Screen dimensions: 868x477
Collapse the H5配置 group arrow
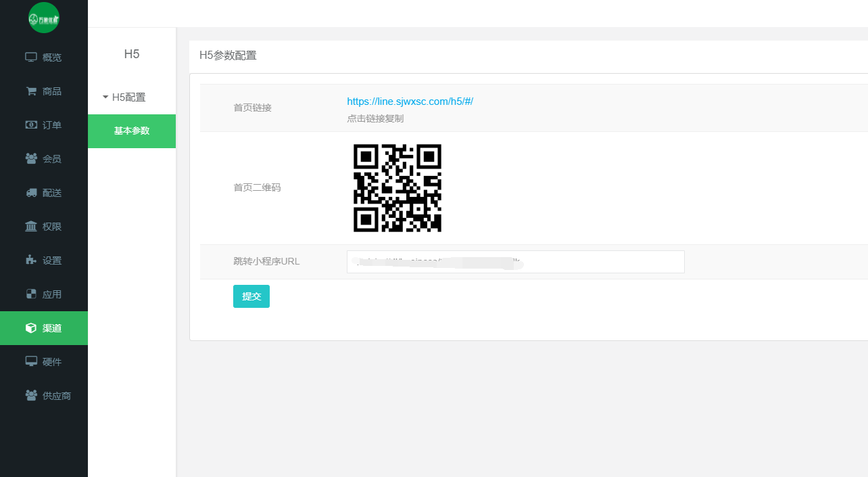point(105,97)
